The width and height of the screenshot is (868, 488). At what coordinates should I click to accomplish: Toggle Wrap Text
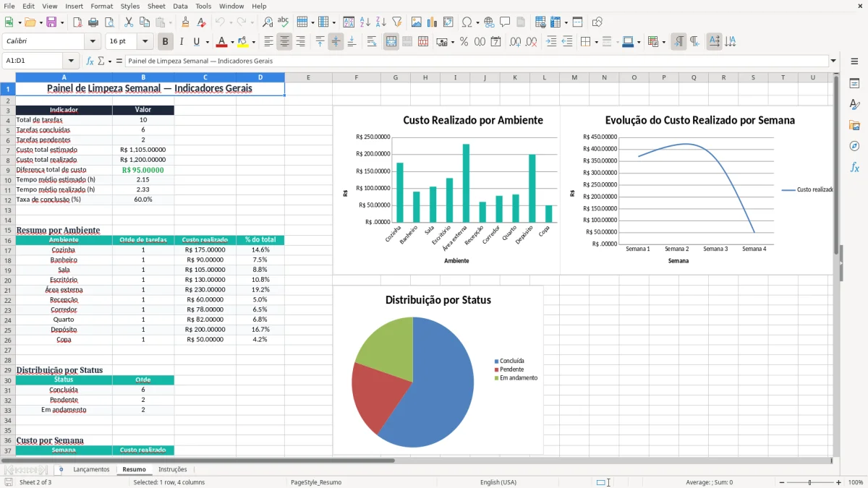click(372, 42)
